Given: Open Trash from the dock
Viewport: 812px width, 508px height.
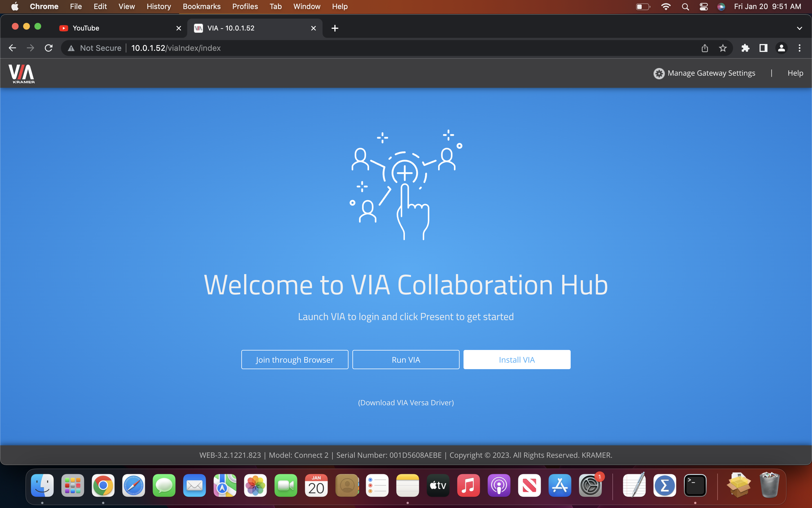Looking at the screenshot, I should click(x=769, y=485).
